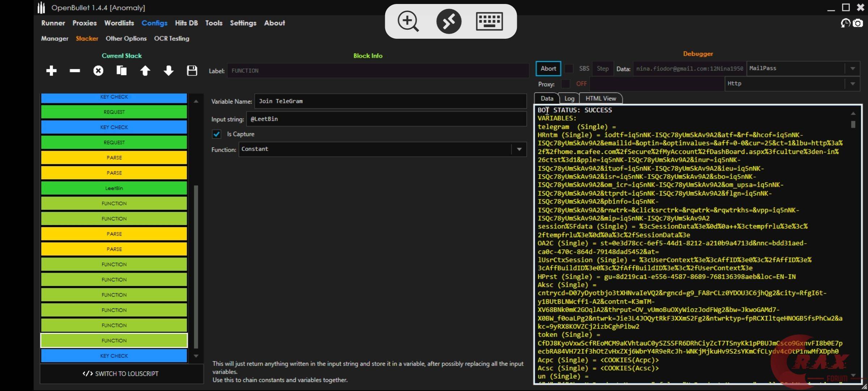868x391 pixels.
Task: Open the Function dropdown showing Constant
Action: (x=519, y=149)
